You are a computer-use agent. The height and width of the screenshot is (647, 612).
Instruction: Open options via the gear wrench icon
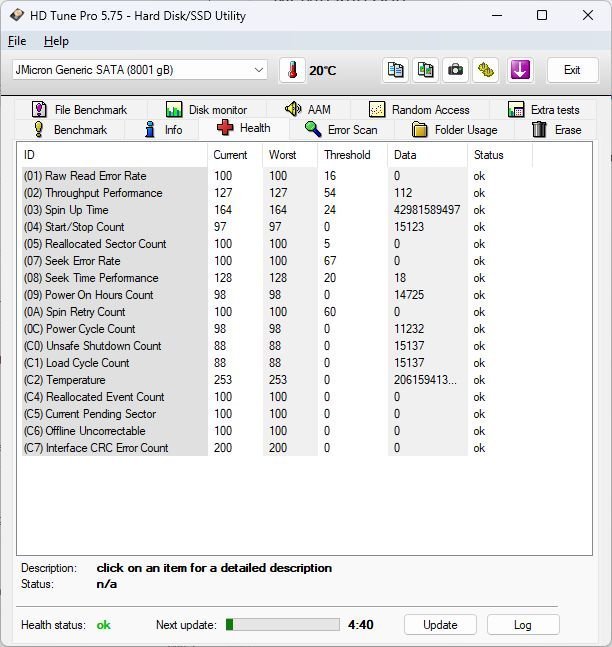point(486,70)
